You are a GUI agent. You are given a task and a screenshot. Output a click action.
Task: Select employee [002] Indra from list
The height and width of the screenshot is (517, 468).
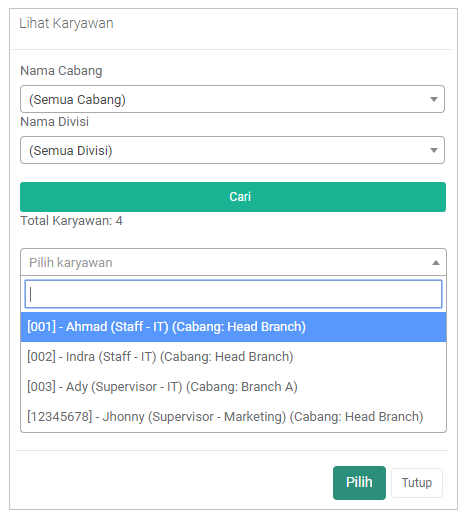click(x=233, y=357)
